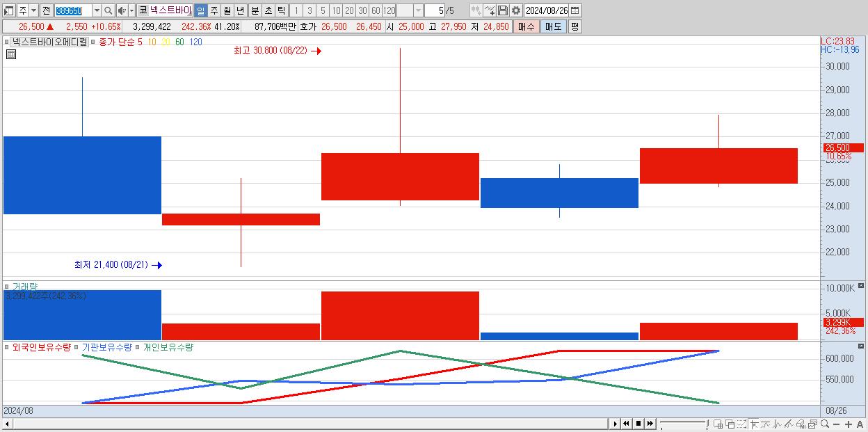868x432 pixels.
Task: Select interval 20 button
Action: 349,10
